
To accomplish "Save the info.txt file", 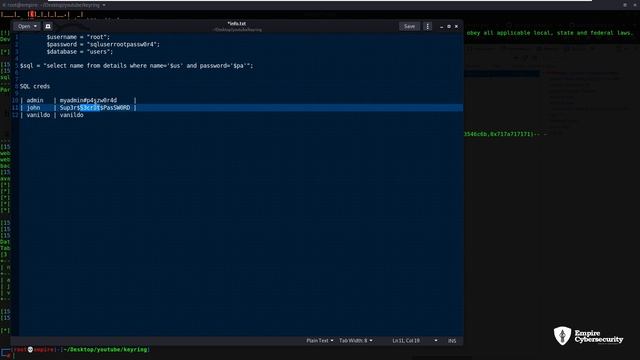I will (x=409, y=26).
